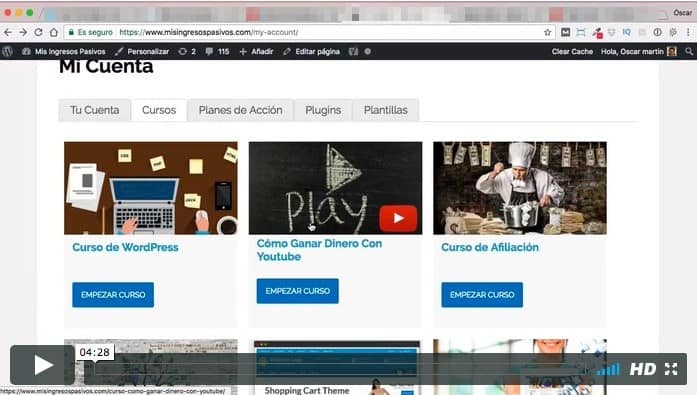Bookmark this page with the star icon

(x=548, y=32)
